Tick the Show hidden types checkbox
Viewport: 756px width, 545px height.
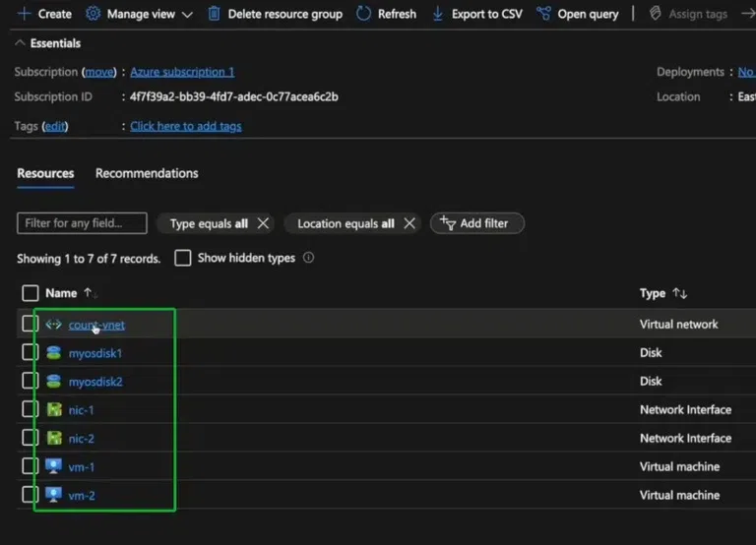pos(183,258)
